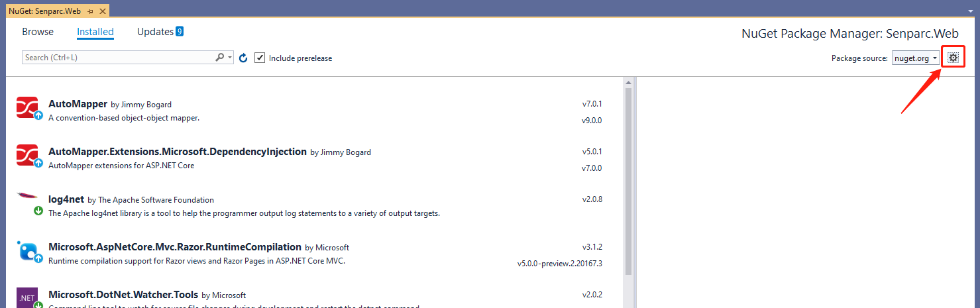Screen dimensions: 980x308
Task: Click the 'Package source:' label
Action: click(859, 58)
